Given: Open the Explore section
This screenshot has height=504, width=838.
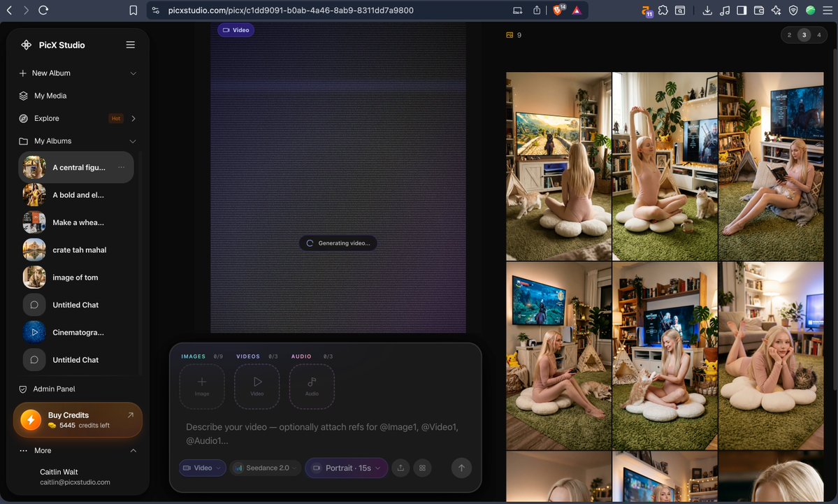Looking at the screenshot, I should (x=47, y=118).
